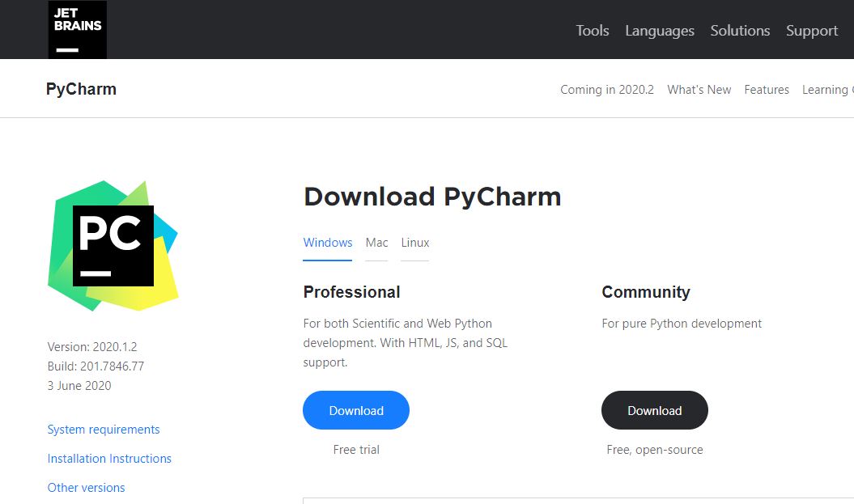Click the Community heading
The width and height of the screenshot is (854, 504).
point(646,292)
